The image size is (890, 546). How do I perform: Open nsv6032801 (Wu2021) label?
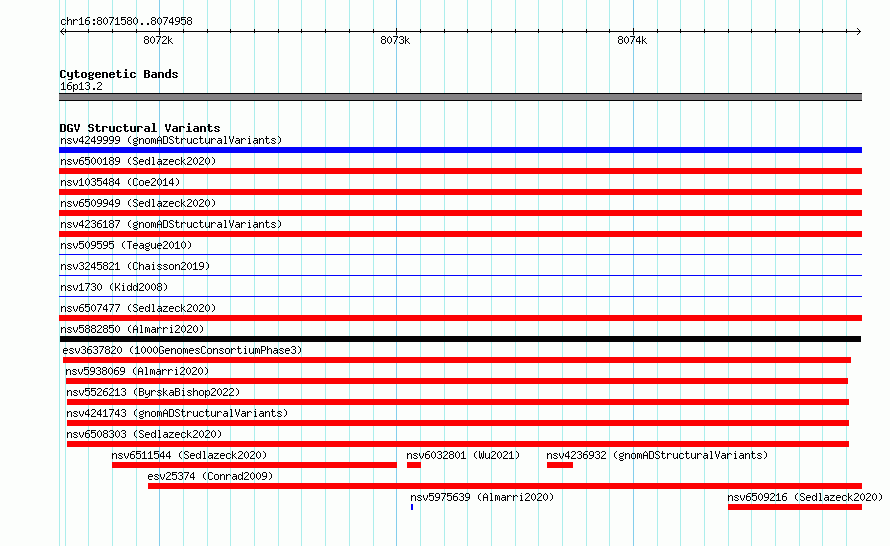[463, 455]
